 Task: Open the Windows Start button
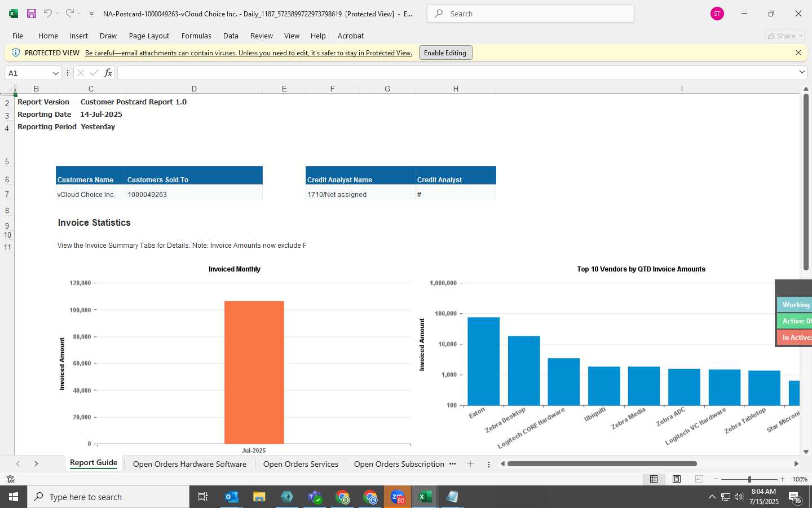[x=14, y=497]
